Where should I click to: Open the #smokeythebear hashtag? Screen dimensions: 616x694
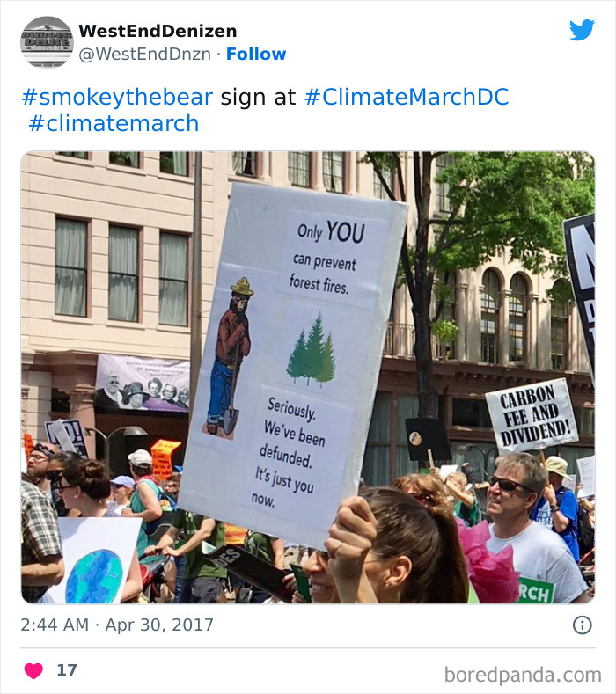click(x=117, y=97)
